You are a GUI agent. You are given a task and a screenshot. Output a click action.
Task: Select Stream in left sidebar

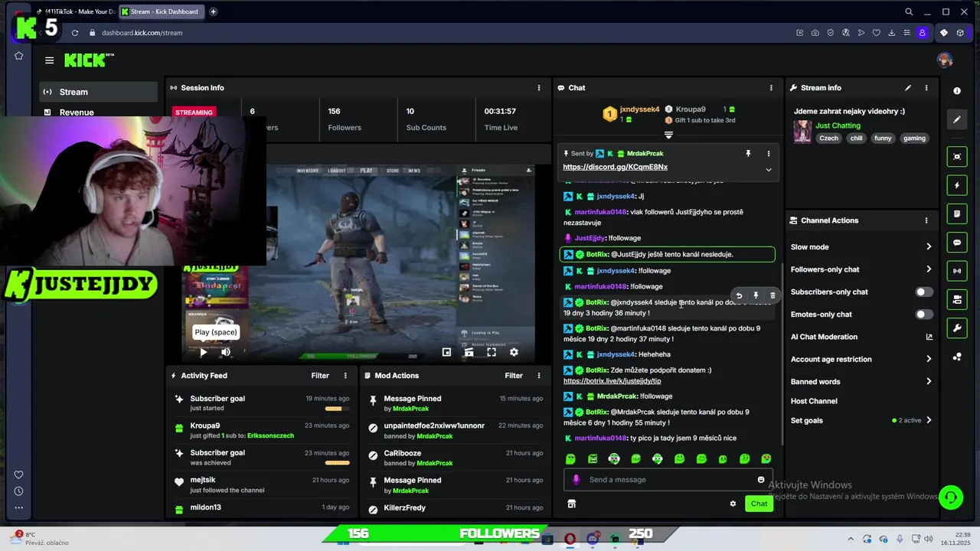99,92
